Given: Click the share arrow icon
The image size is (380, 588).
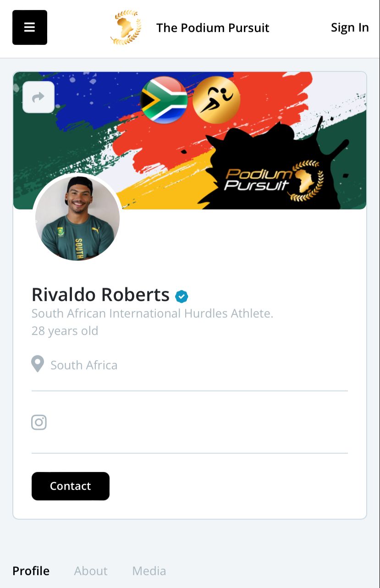Looking at the screenshot, I should (x=39, y=97).
